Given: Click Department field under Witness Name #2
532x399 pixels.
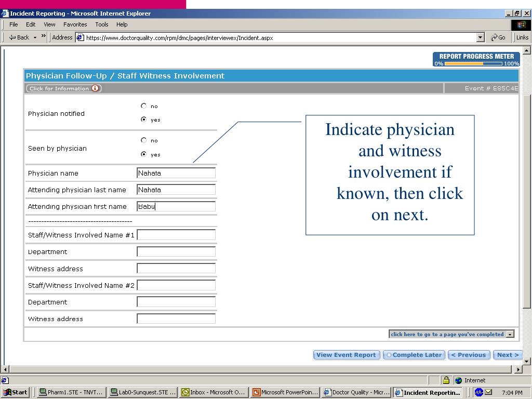Looking at the screenshot, I should pos(176,302).
